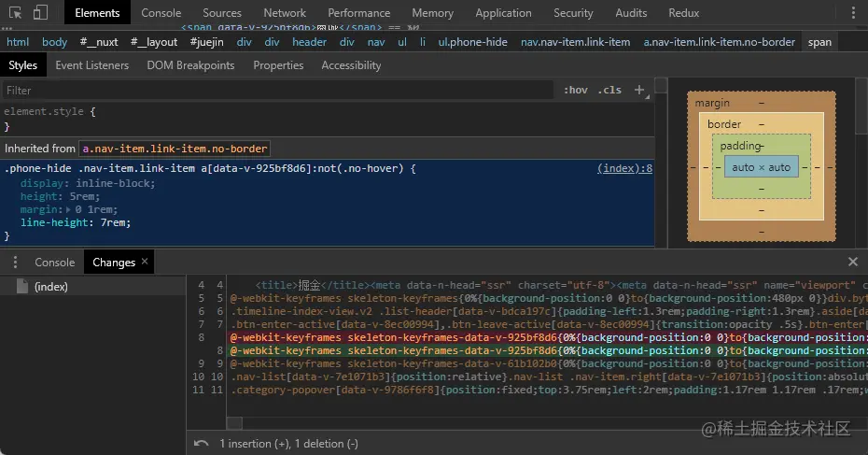Select the (index) file icon in Changes
This screenshot has width=868, height=455.
point(22,287)
